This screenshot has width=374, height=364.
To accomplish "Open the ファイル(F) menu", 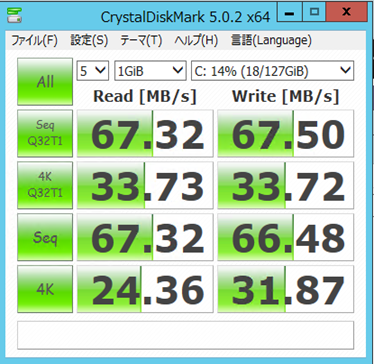I will tap(35, 41).
